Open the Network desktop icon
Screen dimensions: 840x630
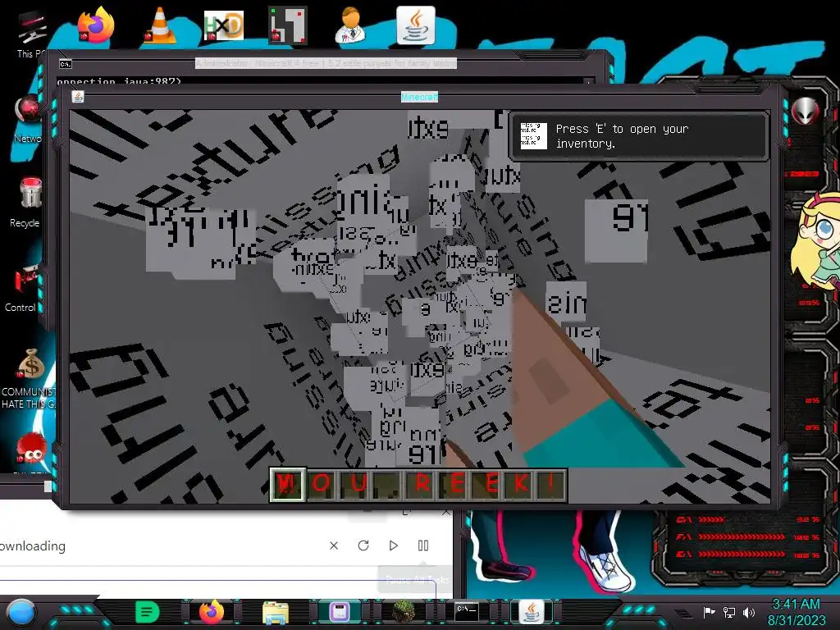pyautogui.click(x=28, y=119)
